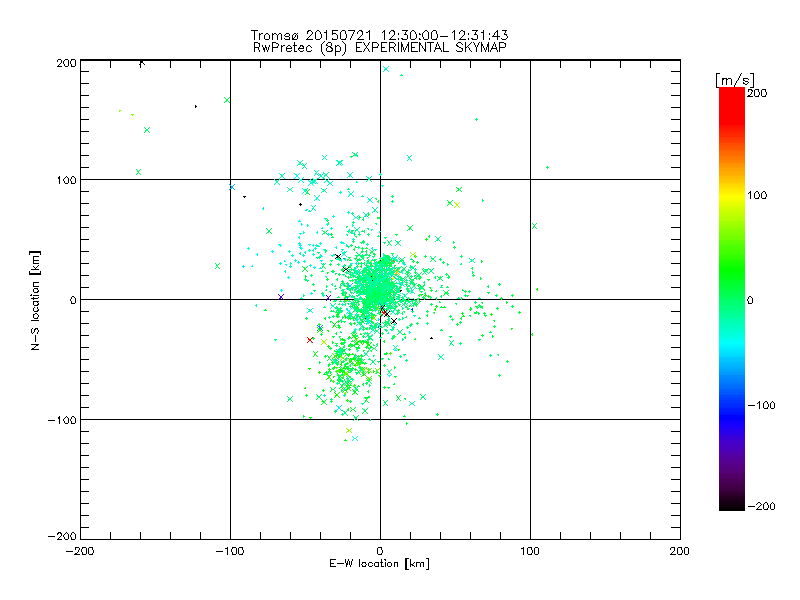Click the red X marker in the skymap

click(310, 340)
